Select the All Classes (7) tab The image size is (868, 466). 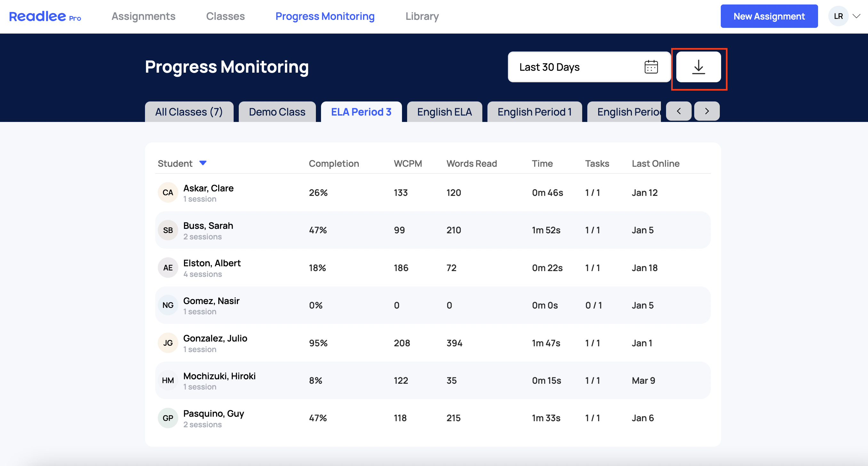click(x=189, y=112)
